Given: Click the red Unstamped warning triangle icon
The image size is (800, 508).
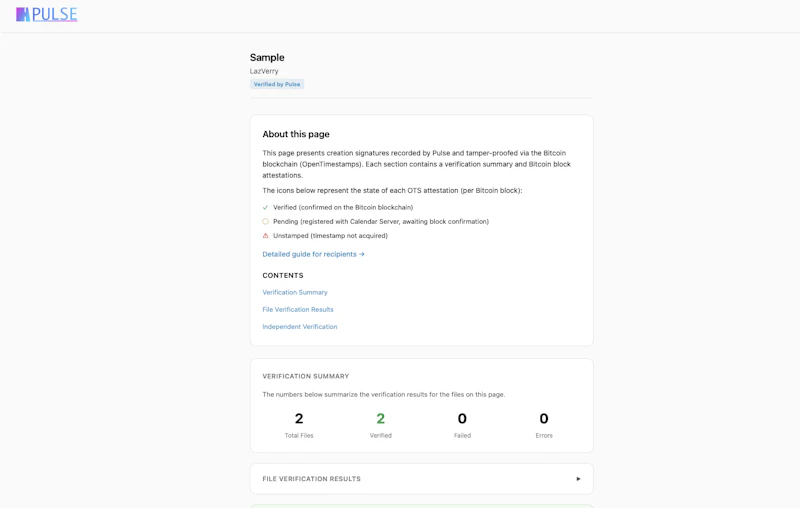Looking at the screenshot, I should 265,236.
